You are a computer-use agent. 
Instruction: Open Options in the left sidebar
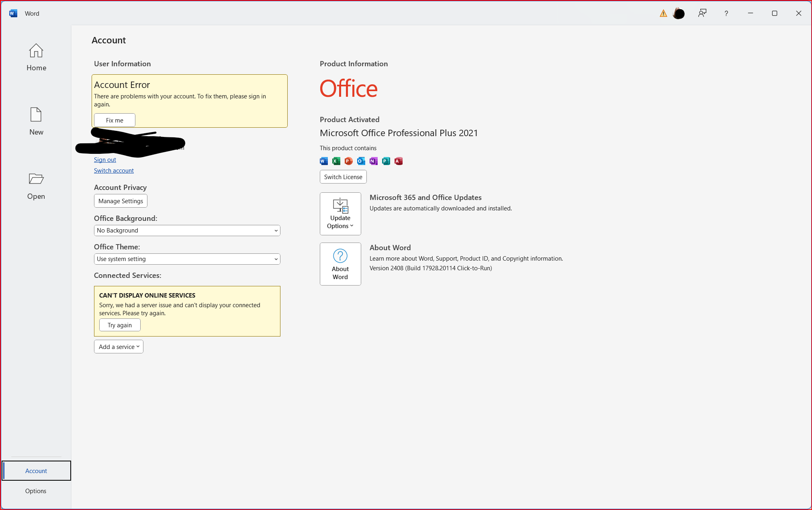point(36,491)
